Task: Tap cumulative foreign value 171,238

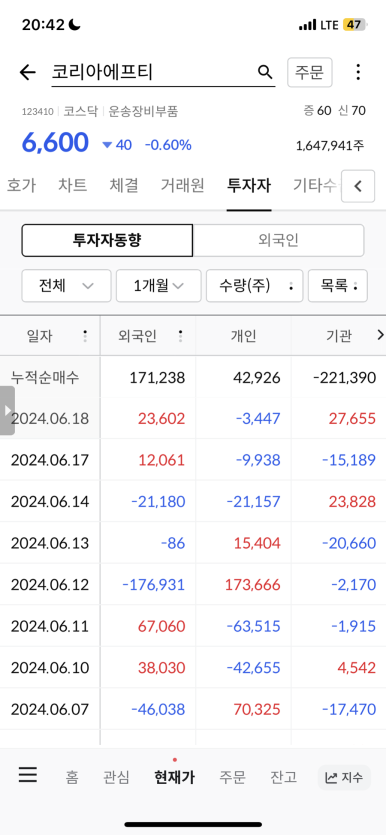Action: click(x=157, y=378)
